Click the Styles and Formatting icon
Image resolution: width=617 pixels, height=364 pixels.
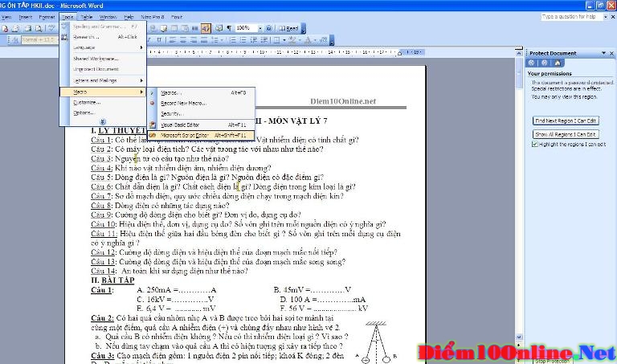click(x=15, y=39)
